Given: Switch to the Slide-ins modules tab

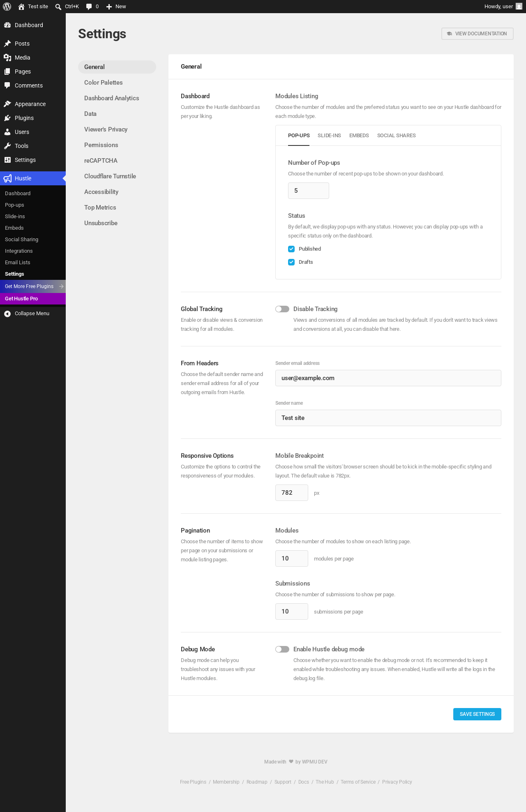Looking at the screenshot, I should pyautogui.click(x=329, y=136).
